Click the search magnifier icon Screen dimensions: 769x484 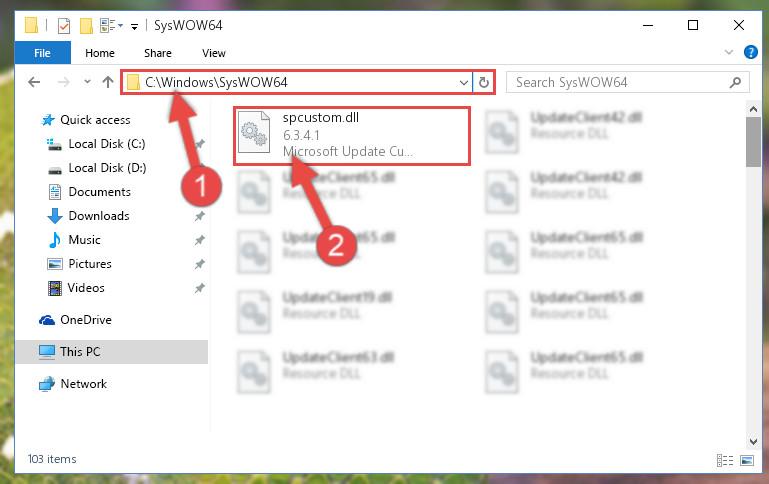point(735,82)
